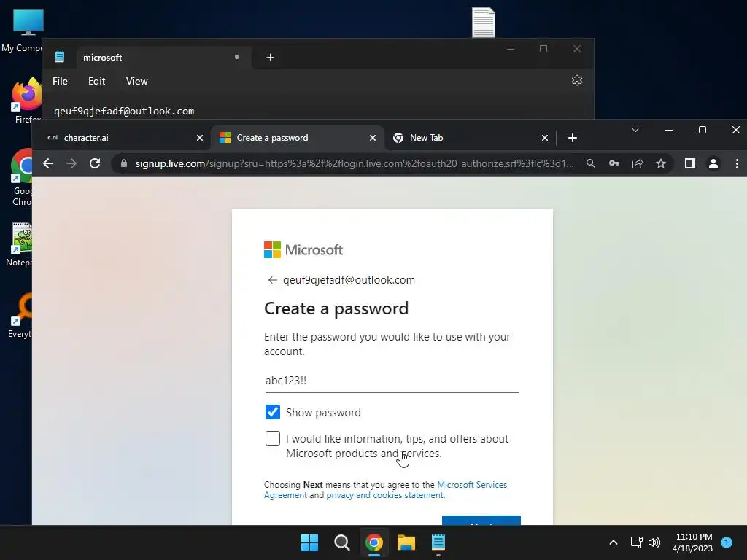This screenshot has width=747, height=560.
Task: Go back in the Chrome browser
Action: (x=48, y=164)
